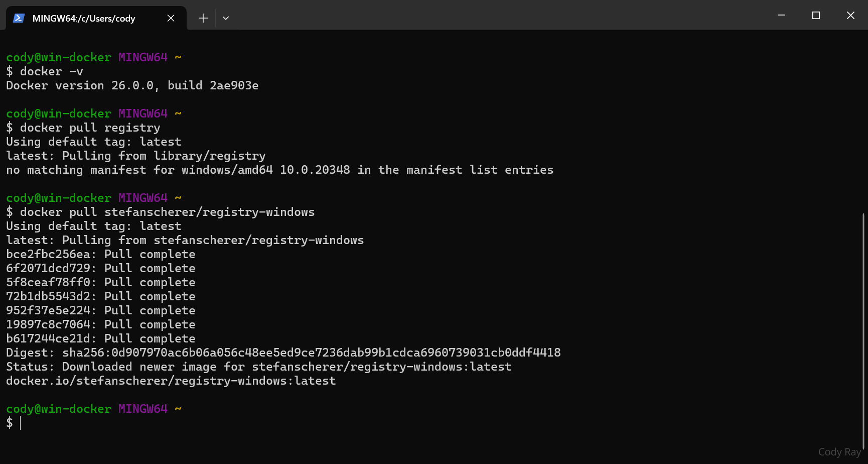Click the stefanscherer/registry-windows pull command
868x464 pixels.
[167, 212]
